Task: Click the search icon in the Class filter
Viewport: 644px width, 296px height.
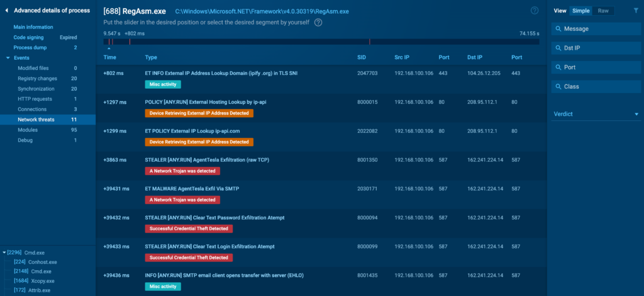Action: [x=558, y=86]
